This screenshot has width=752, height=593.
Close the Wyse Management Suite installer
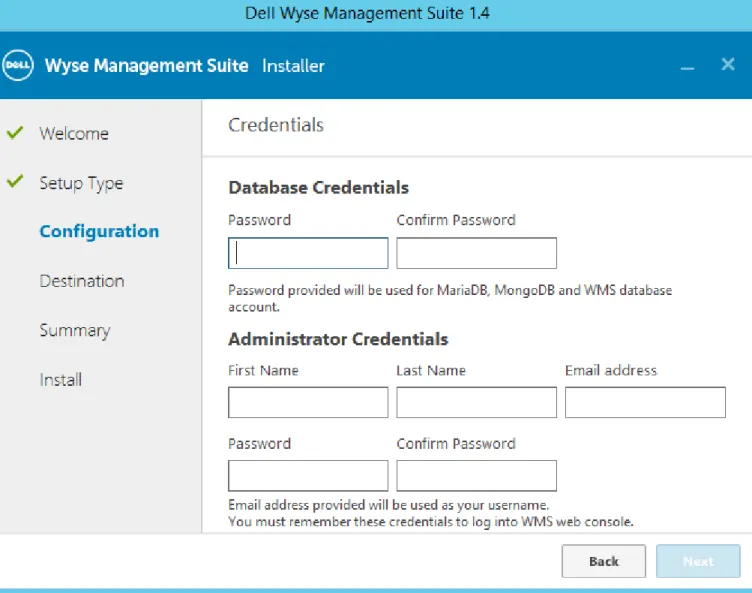728,64
